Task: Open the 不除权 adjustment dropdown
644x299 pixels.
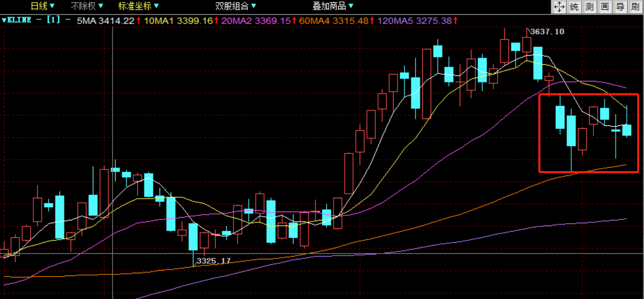Action: 87,6
